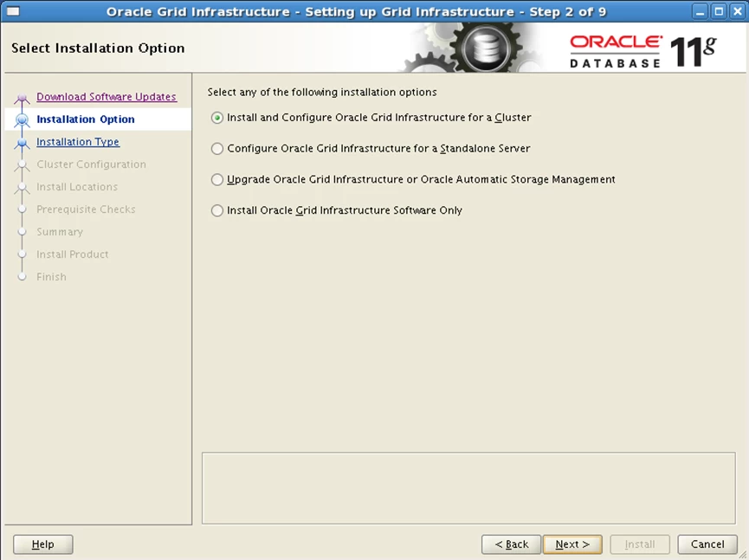The height and width of the screenshot is (560, 749).
Task: Click the Finish step marker dot
Action: 22,276
